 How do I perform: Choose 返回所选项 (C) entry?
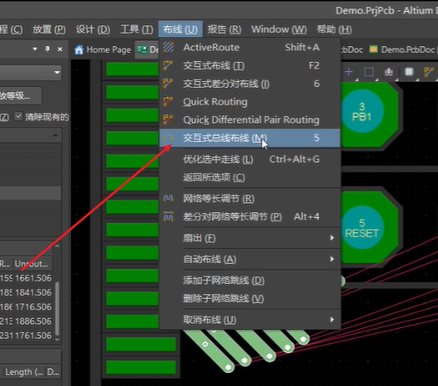coord(250,177)
